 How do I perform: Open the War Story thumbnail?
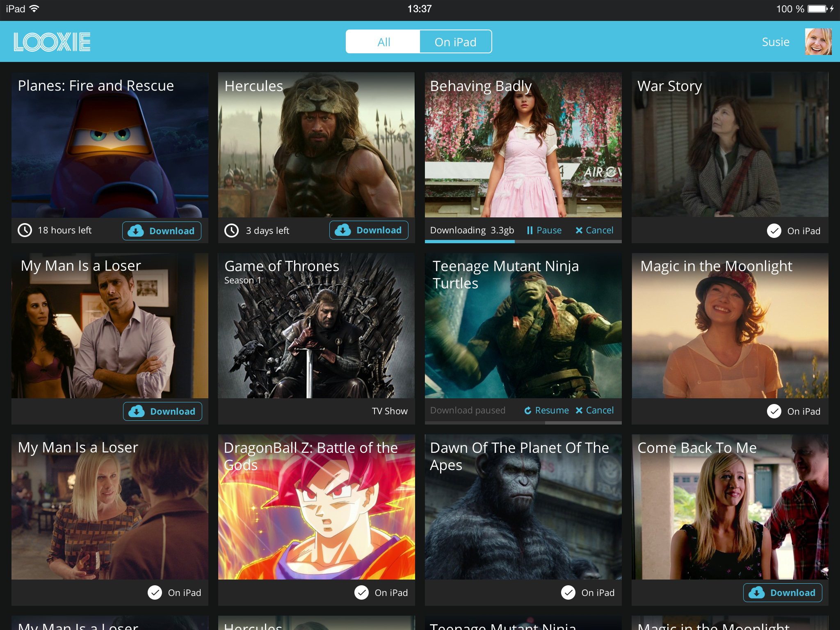click(x=730, y=145)
